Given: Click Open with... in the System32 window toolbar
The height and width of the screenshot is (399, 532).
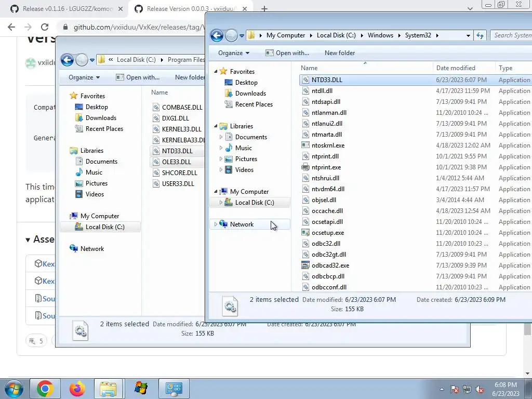Looking at the screenshot, I should click(x=287, y=53).
